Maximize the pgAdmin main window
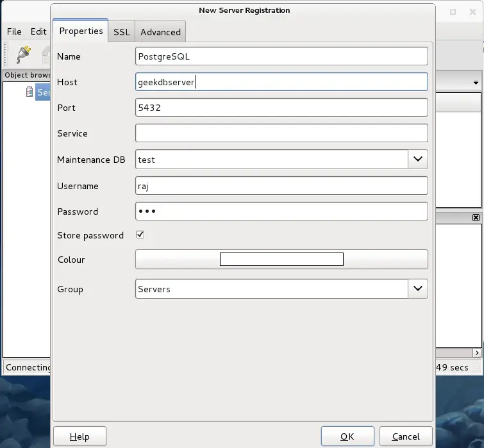This screenshot has height=448, width=484. tap(453, 12)
